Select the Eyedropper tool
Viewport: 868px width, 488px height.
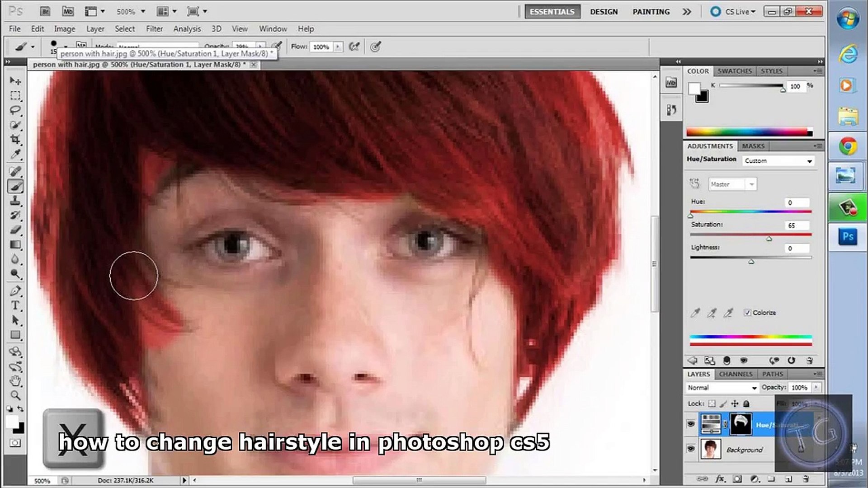tap(15, 155)
